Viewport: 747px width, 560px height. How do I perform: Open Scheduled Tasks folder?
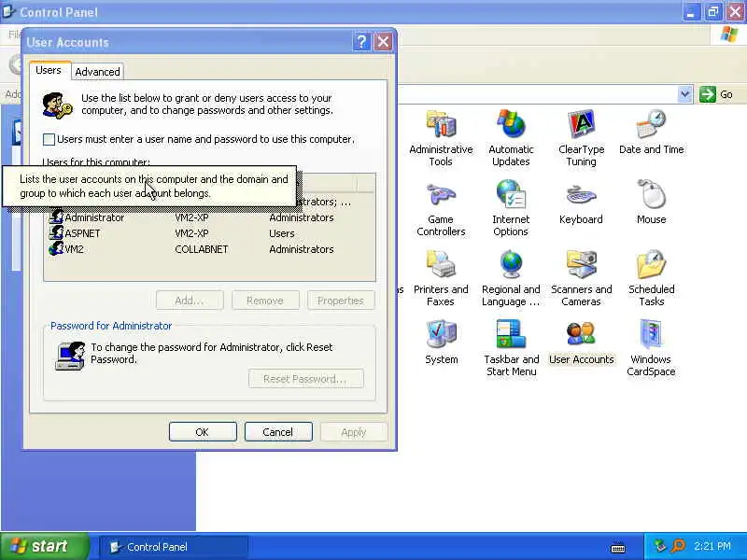point(651,278)
